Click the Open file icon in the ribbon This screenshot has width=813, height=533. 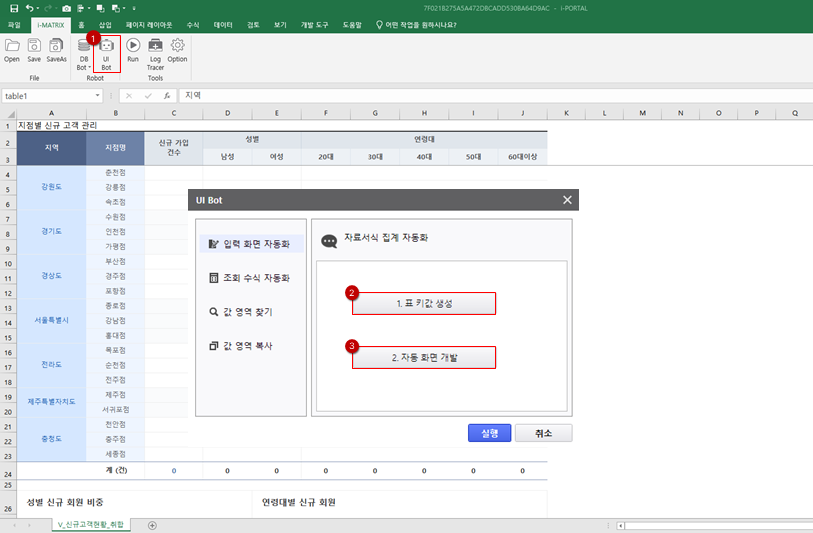(x=12, y=47)
